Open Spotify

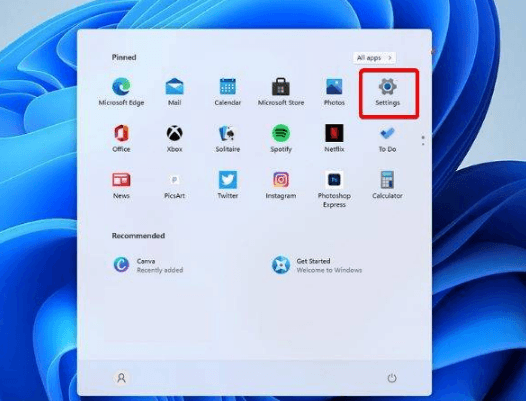(x=281, y=138)
